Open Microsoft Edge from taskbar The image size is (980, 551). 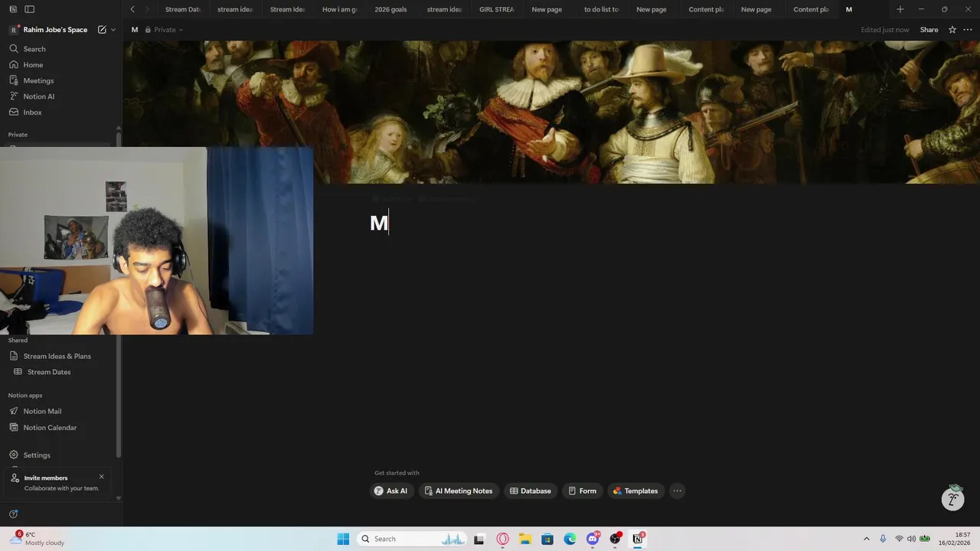pyautogui.click(x=570, y=539)
